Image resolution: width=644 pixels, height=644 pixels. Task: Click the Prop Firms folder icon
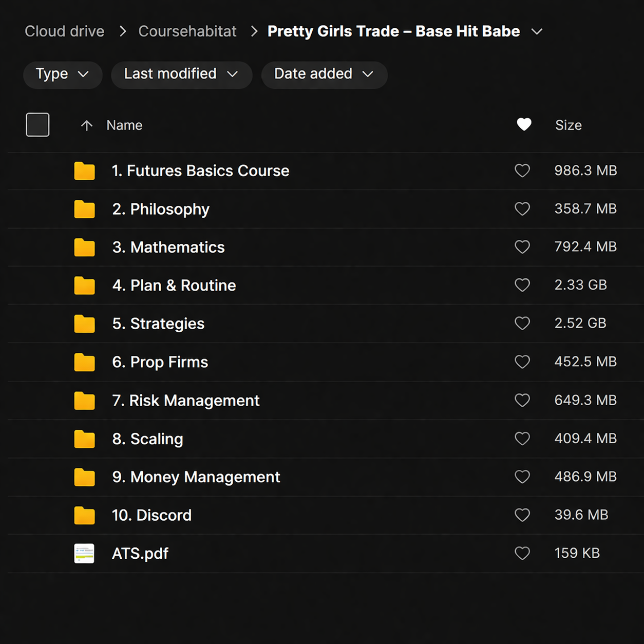[x=84, y=363]
